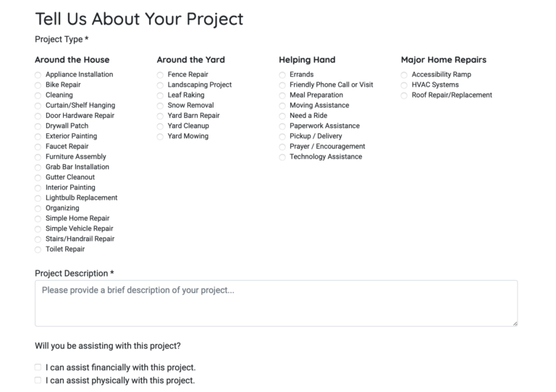Select the Toilet Repair radio button

click(38, 250)
